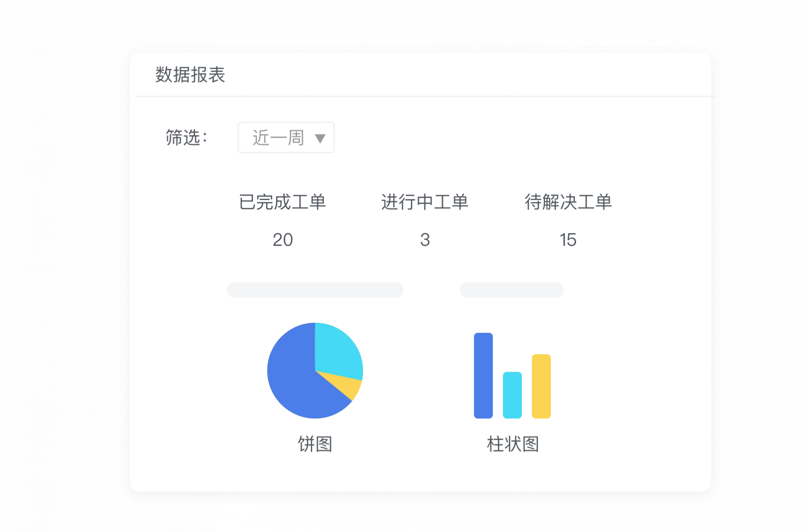Click the pie chart icon

315,370
